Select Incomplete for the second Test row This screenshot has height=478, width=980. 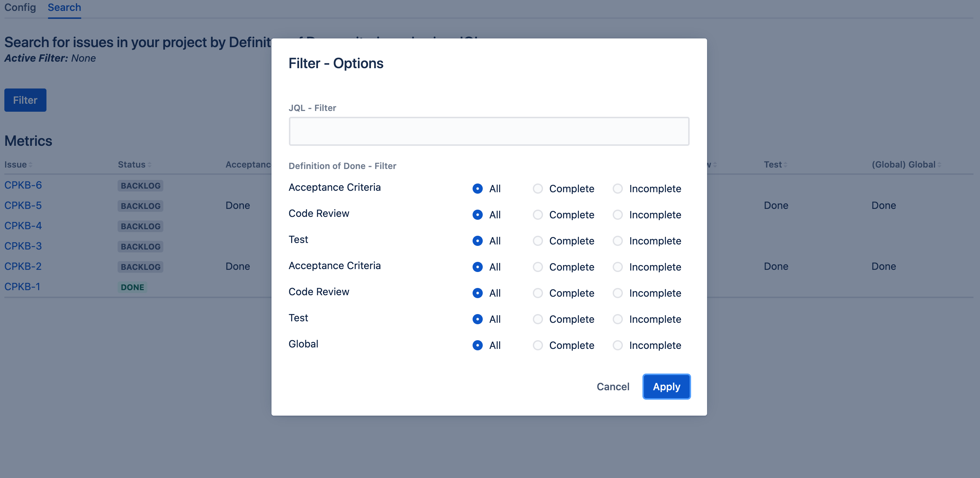pos(617,319)
